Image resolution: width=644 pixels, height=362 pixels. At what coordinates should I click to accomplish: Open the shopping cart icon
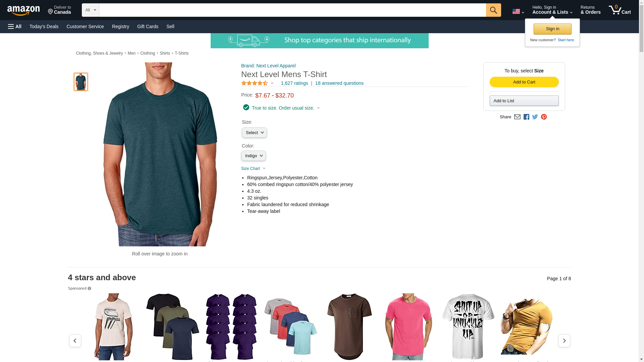click(620, 10)
